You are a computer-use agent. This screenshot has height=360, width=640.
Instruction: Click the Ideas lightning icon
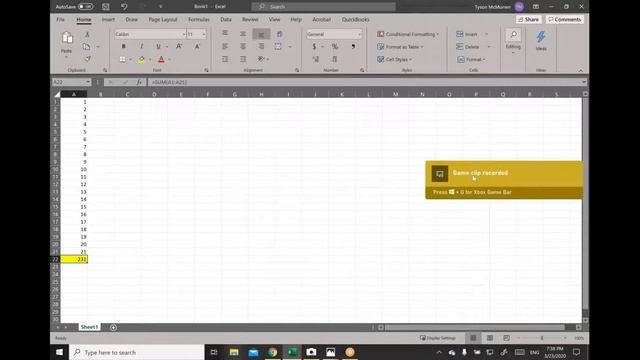541,37
